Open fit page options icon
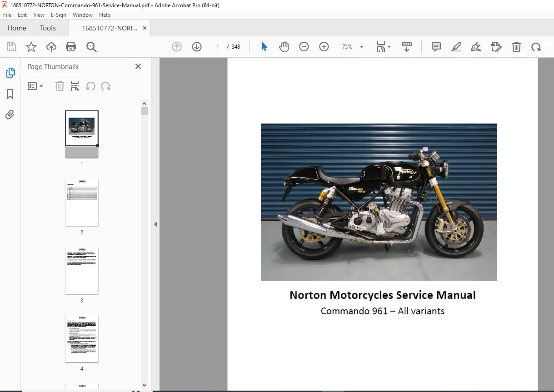 [383, 47]
